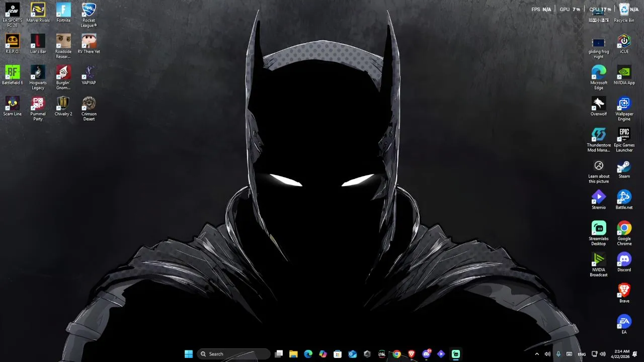
Task: Open File Explorer from the taskbar
Action: [x=293, y=354]
